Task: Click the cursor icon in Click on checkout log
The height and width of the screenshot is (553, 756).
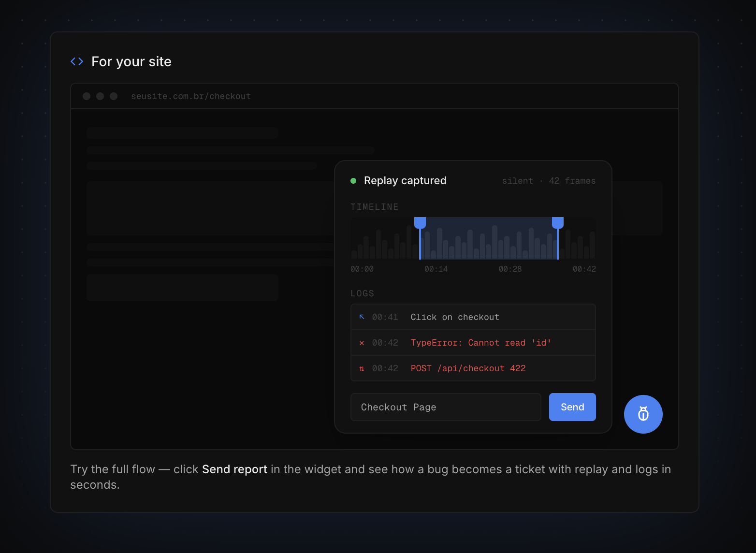Action: pyautogui.click(x=362, y=317)
